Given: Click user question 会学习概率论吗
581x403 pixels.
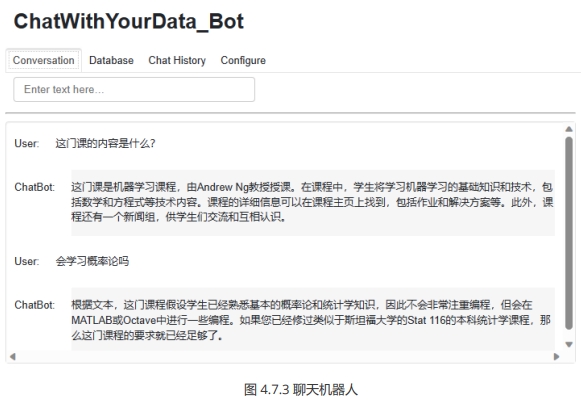Looking at the screenshot, I should pyautogui.click(x=92, y=261).
